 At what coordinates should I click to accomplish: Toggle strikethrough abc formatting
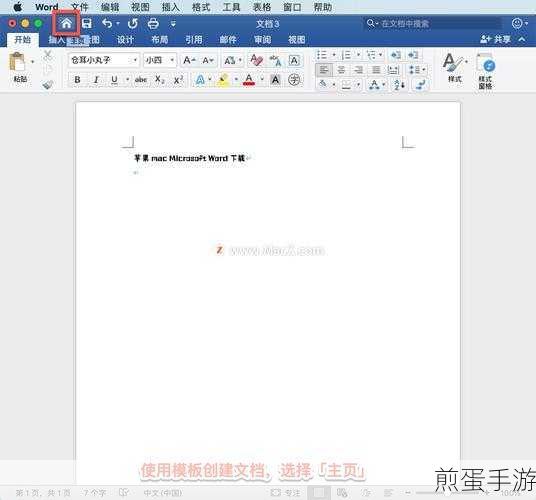[x=141, y=80]
